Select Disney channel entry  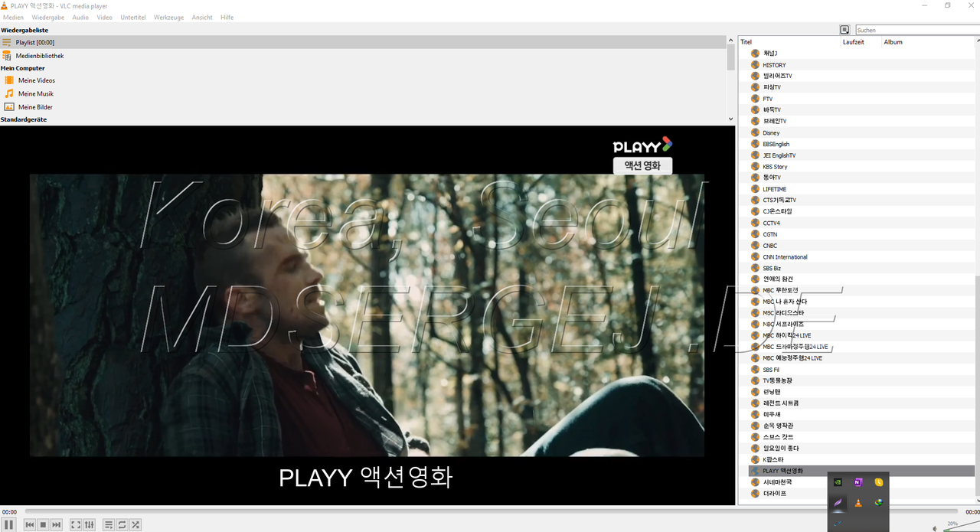771,132
